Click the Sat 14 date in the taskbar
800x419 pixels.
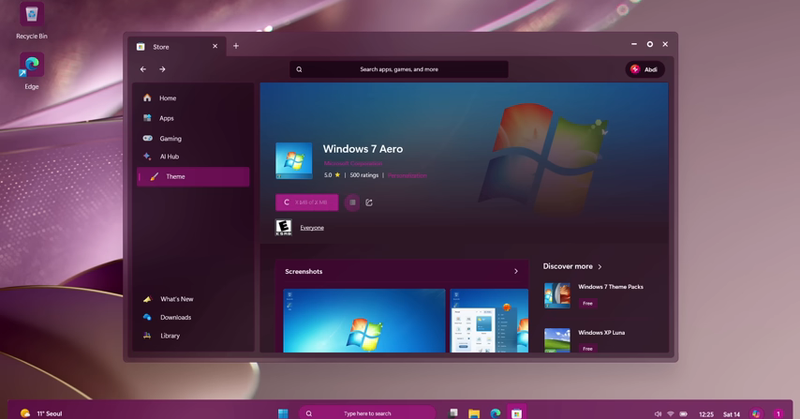732,414
